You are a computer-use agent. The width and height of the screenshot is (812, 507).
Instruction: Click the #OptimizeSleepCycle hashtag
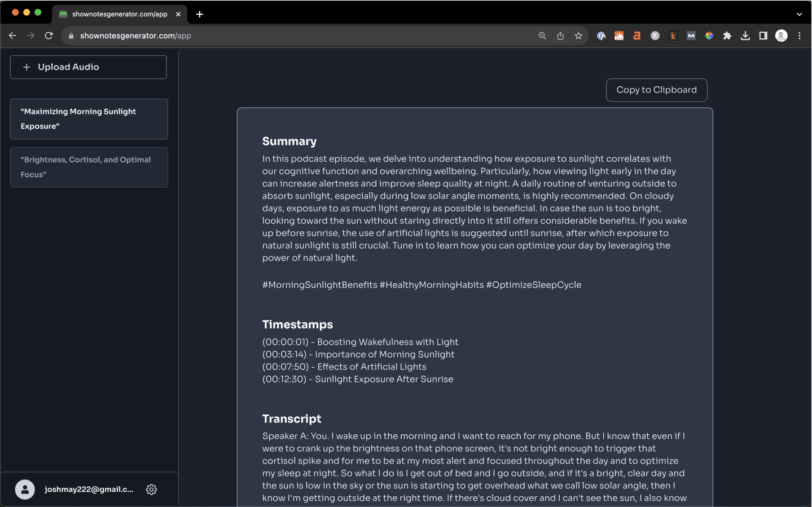point(534,285)
